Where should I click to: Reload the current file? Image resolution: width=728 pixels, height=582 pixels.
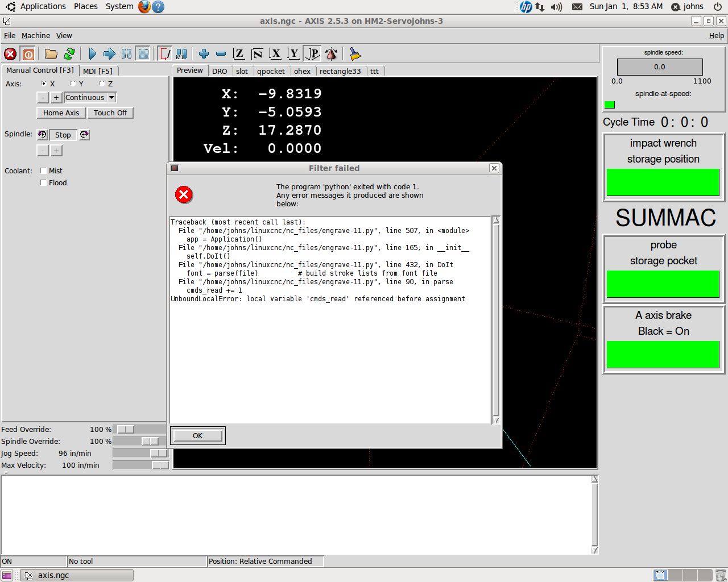click(69, 54)
